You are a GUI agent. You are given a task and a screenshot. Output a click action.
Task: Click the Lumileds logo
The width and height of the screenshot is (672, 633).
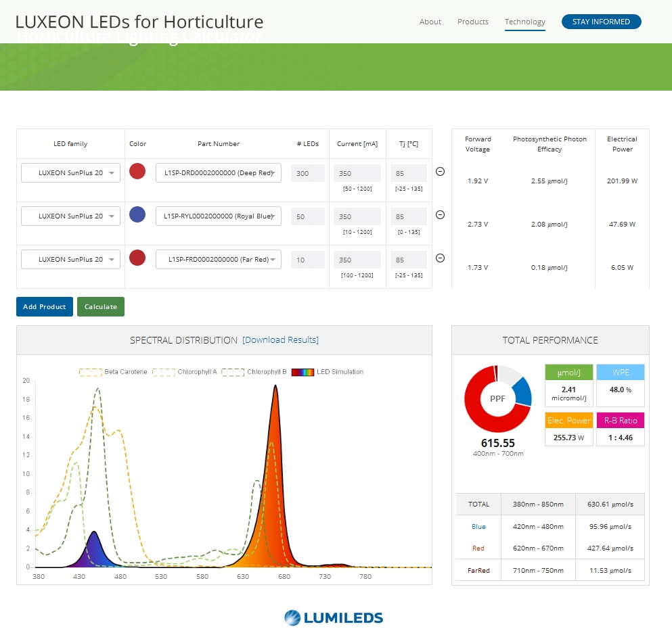[x=332, y=617]
